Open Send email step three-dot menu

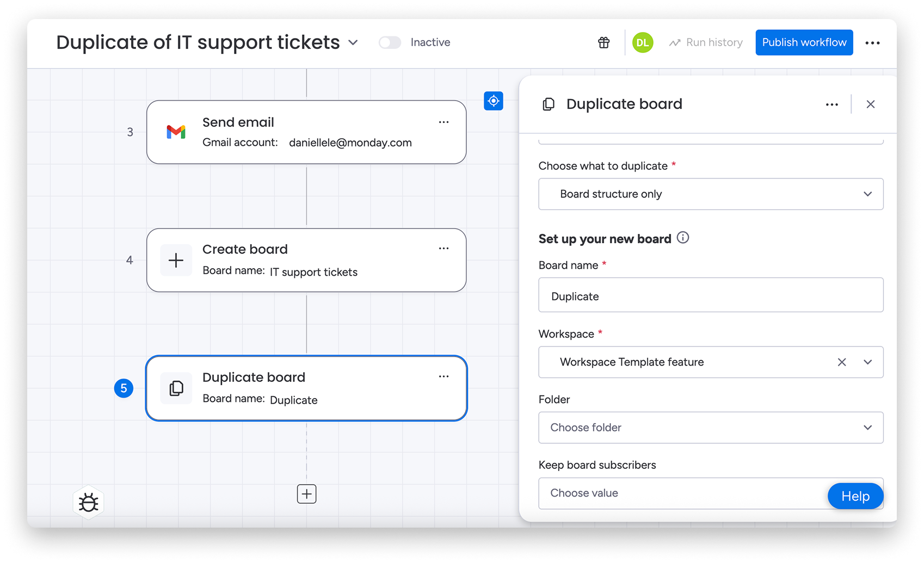(x=443, y=122)
